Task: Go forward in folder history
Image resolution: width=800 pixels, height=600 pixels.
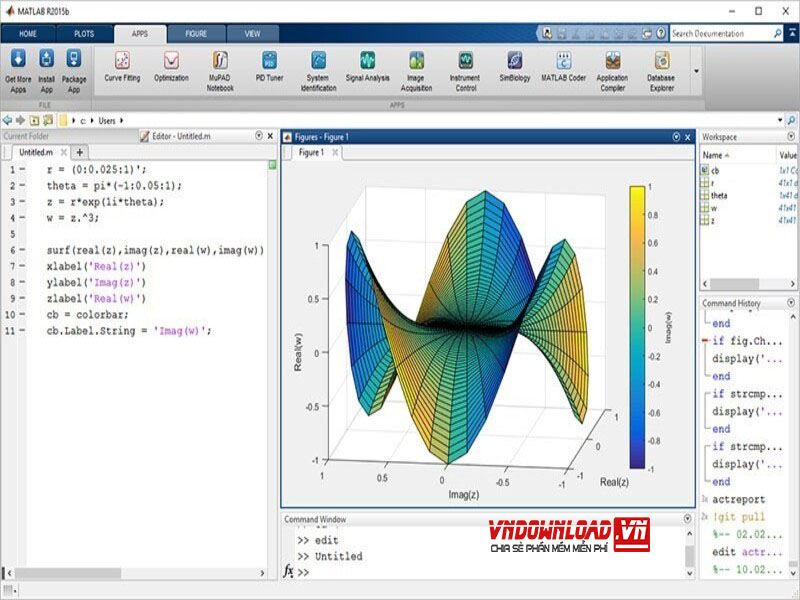Action: pyautogui.click(x=20, y=120)
